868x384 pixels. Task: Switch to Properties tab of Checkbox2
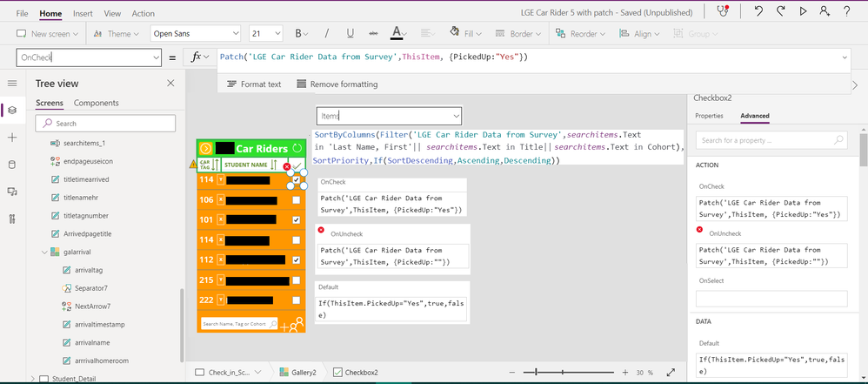pos(709,116)
